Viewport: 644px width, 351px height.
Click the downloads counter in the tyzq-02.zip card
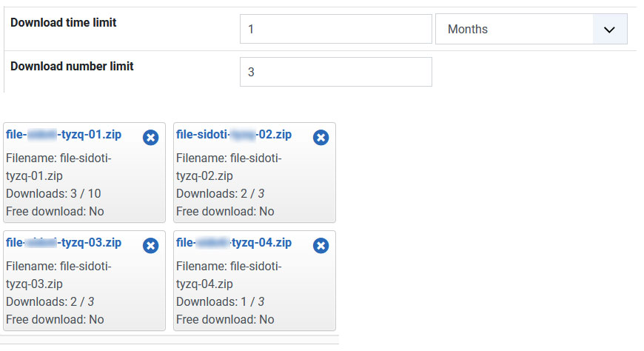(x=220, y=194)
